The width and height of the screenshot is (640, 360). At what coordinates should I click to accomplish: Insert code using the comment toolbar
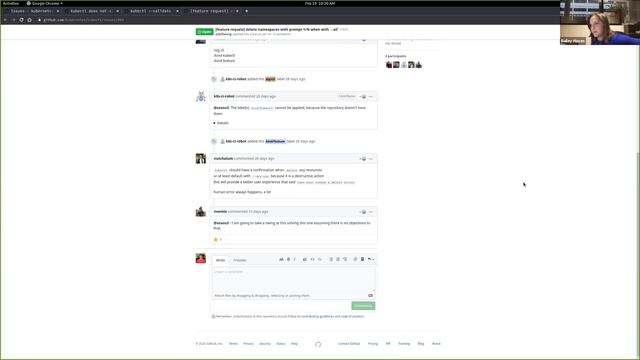312,260
